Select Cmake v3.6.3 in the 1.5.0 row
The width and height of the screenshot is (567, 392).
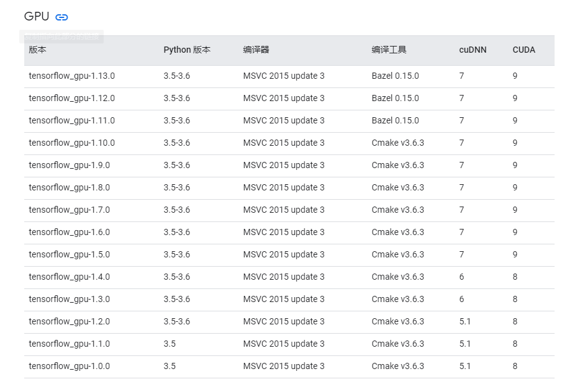[397, 255]
